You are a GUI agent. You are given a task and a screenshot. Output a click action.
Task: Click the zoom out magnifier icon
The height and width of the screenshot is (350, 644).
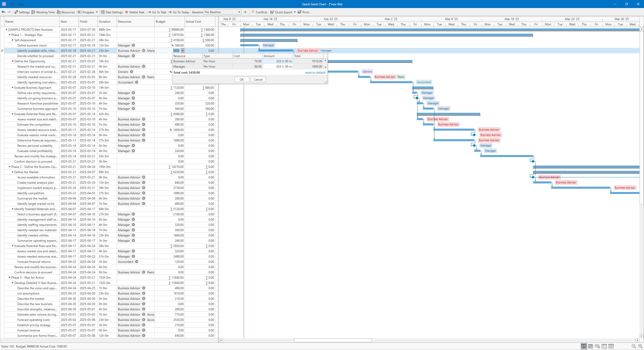click(634, 346)
